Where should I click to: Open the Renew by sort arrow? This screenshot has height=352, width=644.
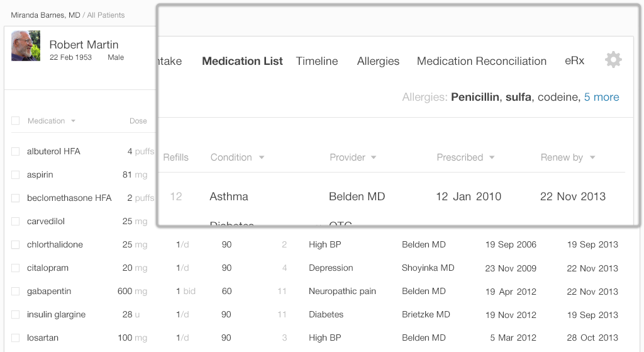(592, 157)
